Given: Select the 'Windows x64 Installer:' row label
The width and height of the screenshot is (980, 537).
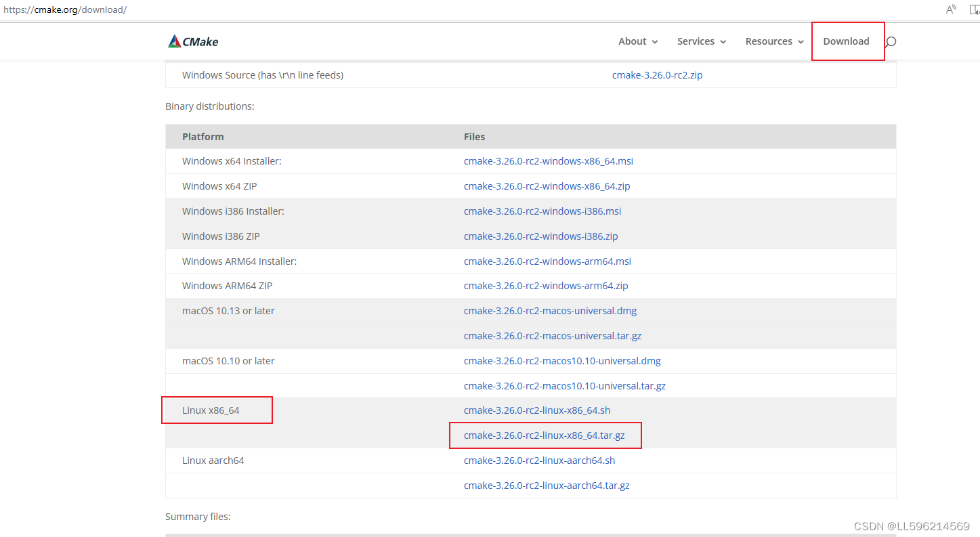Looking at the screenshot, I should [x=232, y=161].
